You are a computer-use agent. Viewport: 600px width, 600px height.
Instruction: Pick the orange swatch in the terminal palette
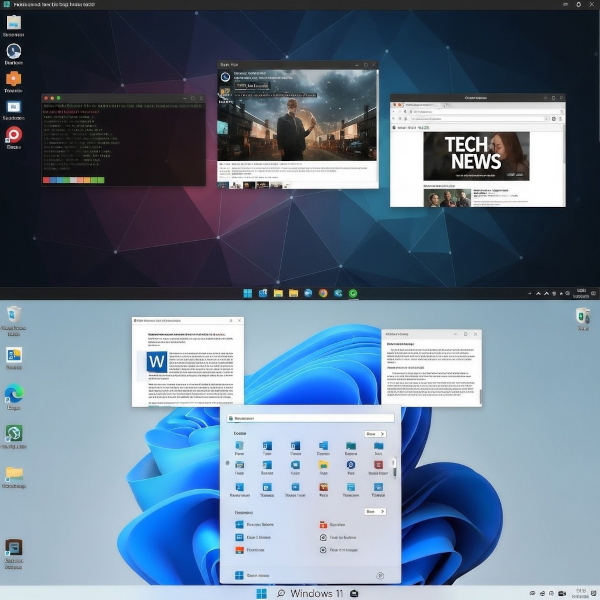[x=87, y=180]
